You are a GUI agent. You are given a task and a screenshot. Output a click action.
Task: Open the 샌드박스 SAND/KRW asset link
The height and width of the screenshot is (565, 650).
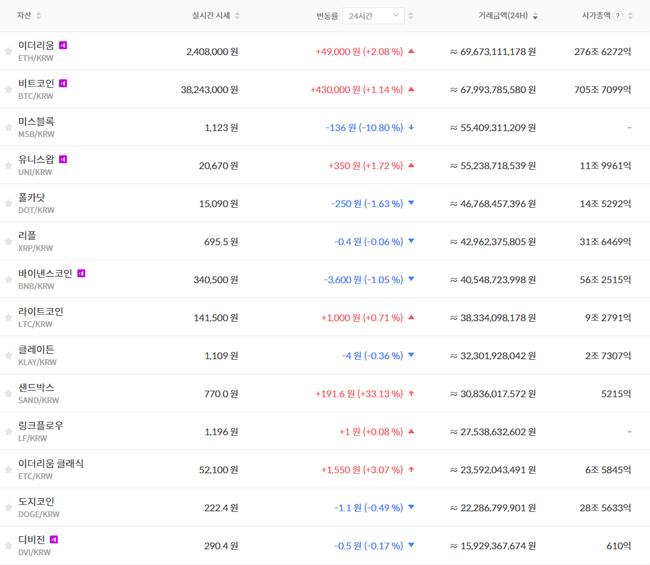36,393
